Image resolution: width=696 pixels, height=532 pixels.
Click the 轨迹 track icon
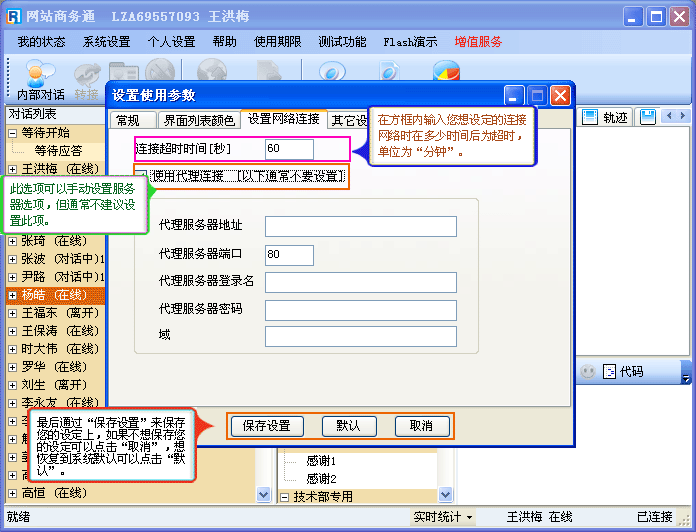589,117
